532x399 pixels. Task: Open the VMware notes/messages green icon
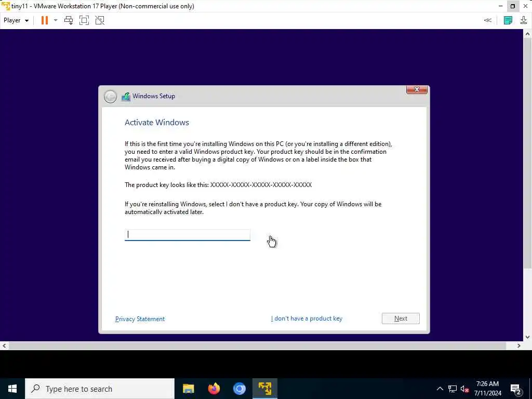click(x=508, y=20)
